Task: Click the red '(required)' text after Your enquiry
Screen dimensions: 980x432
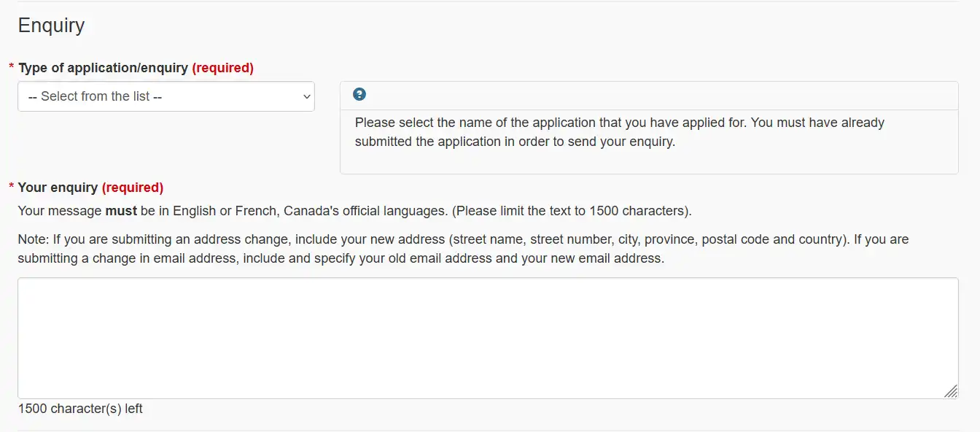Action: 132,188
